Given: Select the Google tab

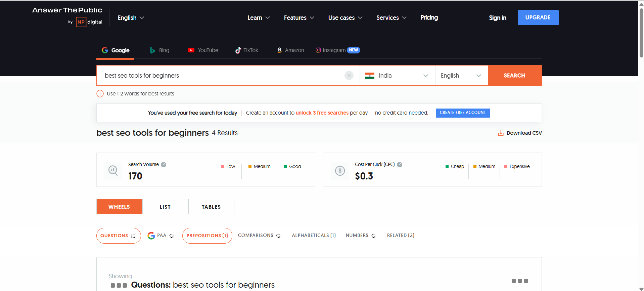Looking at the screenshot, I should 115,50.
